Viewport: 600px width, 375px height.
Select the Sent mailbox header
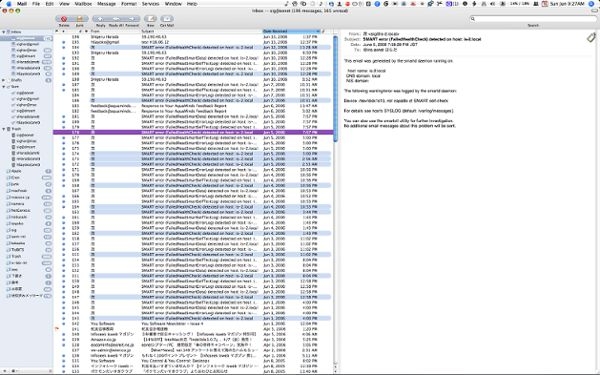[15, 87]
